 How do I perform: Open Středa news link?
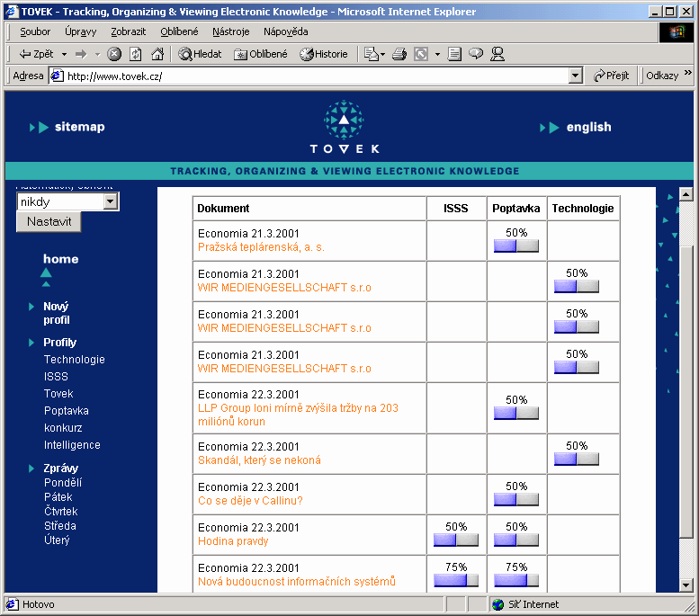point(59,525)
